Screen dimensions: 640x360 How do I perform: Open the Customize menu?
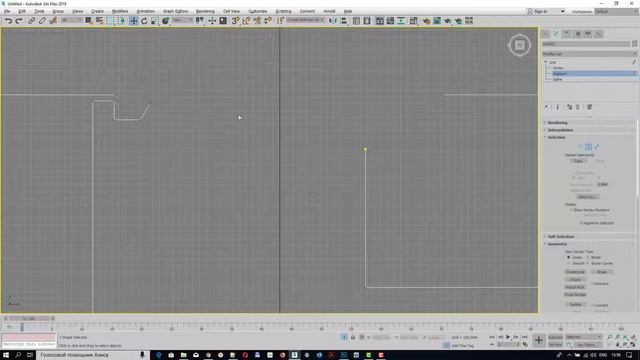coord(258,11)
